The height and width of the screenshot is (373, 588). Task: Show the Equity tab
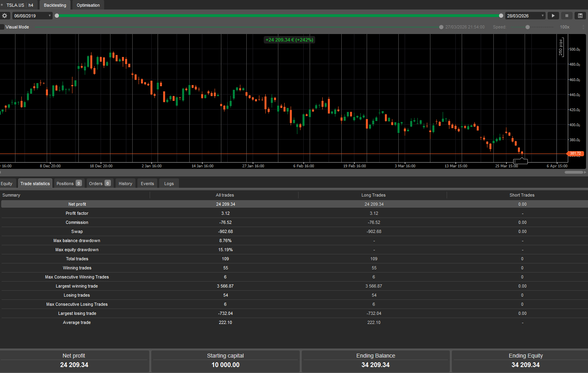(6, 183)
